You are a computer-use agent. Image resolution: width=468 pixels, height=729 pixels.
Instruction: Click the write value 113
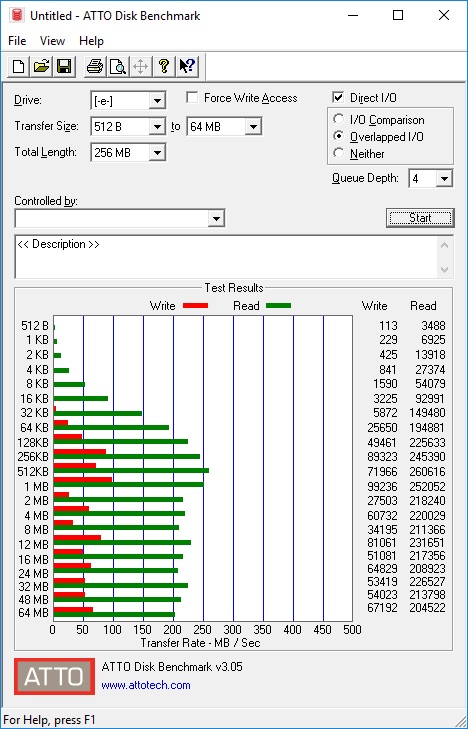click(388, 325)
